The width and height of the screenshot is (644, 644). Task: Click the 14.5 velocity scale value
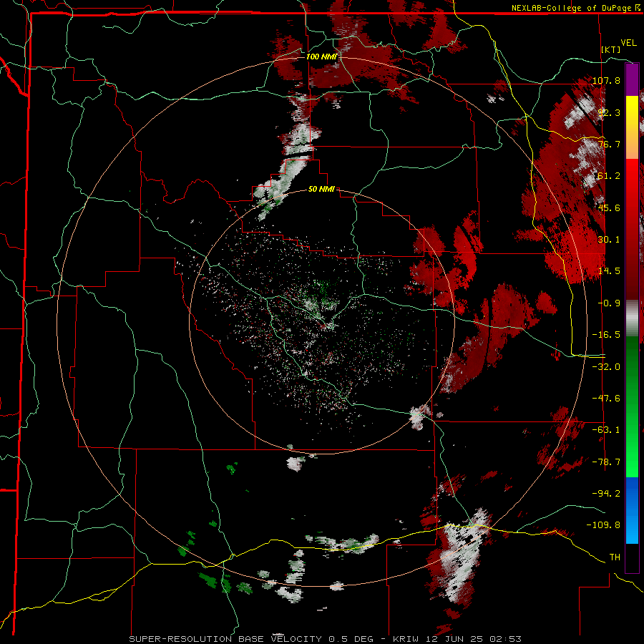click(x=609, y=271)
